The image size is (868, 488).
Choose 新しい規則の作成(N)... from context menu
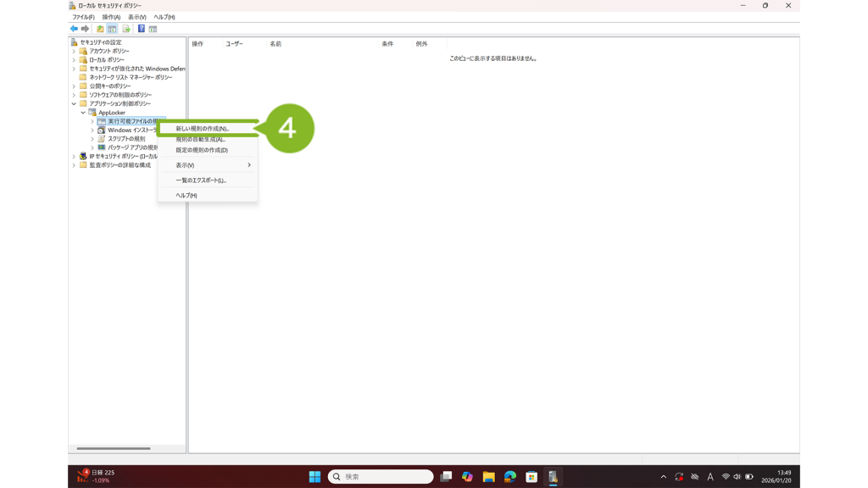[203, 129]
